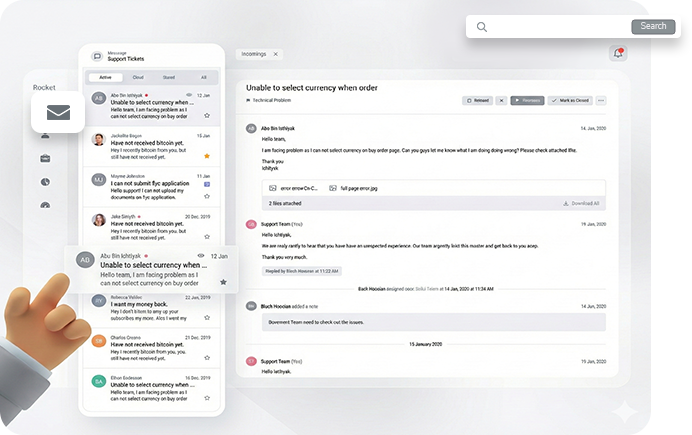Open error attachment image file
692x435 pixels.
297,188
